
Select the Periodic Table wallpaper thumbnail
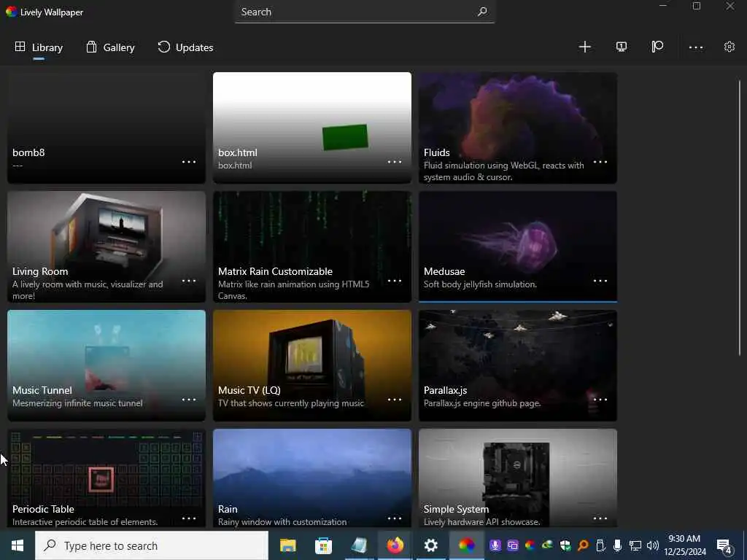(x=107, y=478)
